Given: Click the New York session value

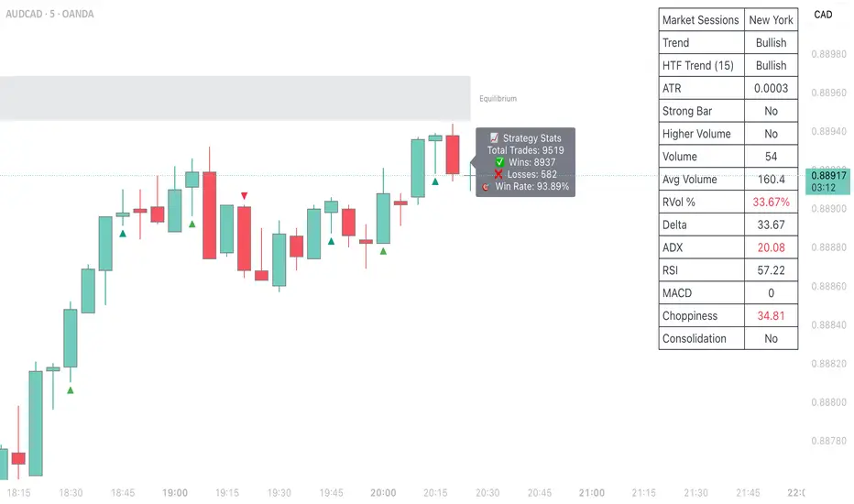Looking at the screenshot, I should coord(771,20).
